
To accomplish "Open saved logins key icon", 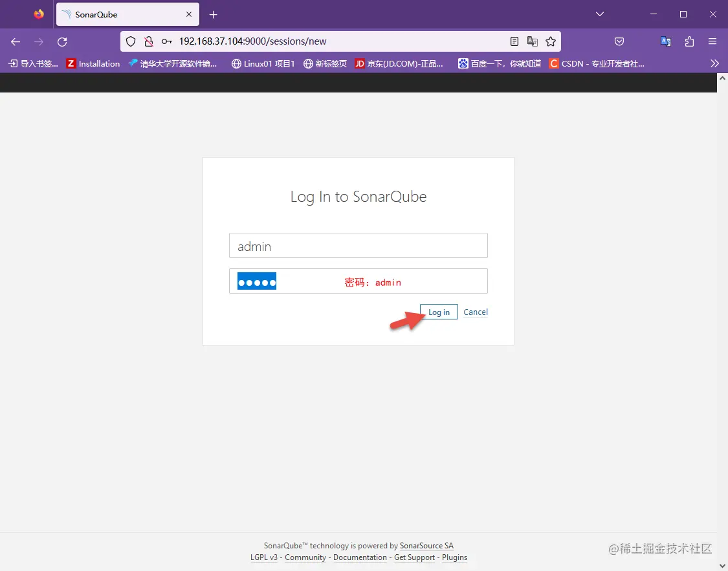I will tap(167, 42).
